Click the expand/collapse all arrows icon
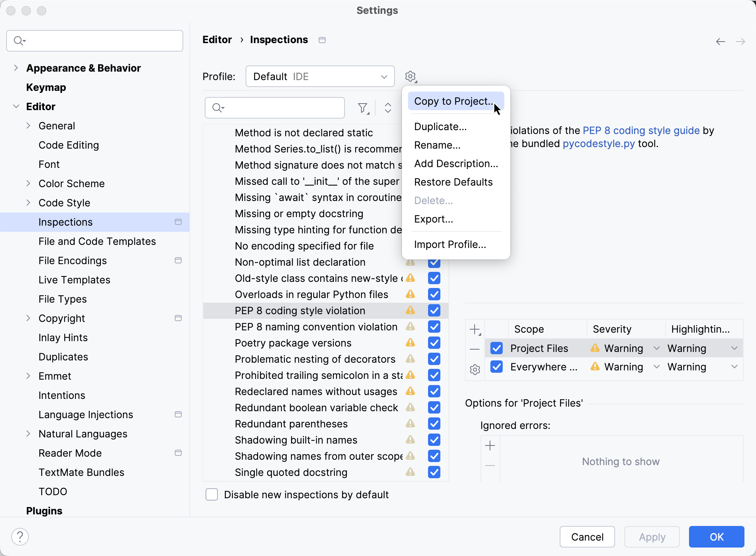Viewport: 756px width, 556px height. (388, 108)
